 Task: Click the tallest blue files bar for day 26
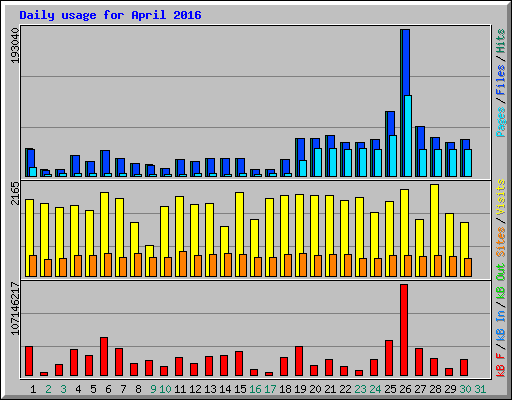[406, 62]
